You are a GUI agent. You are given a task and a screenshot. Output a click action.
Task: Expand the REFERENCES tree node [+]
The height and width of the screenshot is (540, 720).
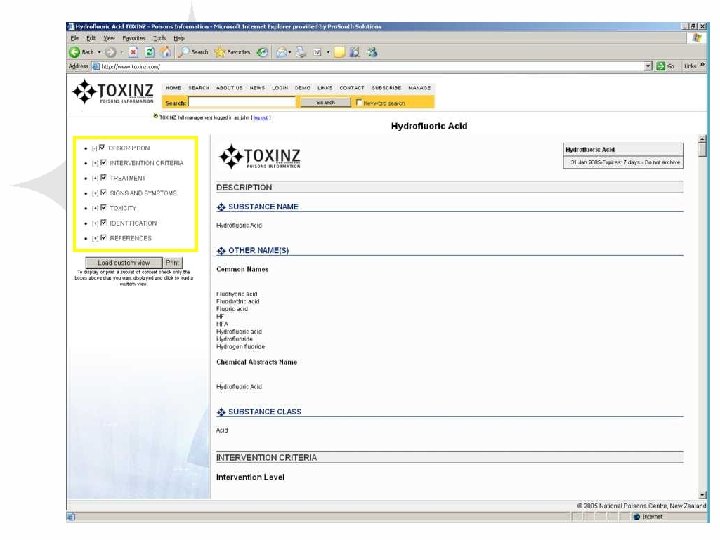95,238
